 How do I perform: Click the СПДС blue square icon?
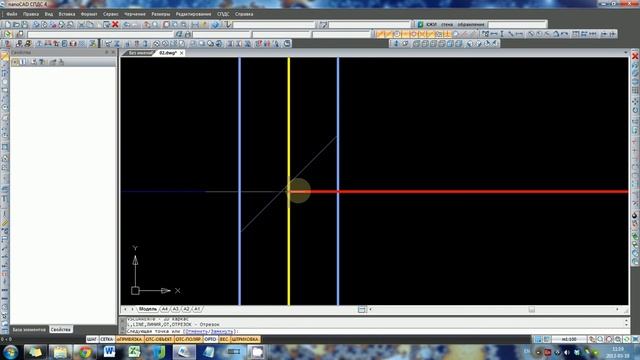[420, 24]
